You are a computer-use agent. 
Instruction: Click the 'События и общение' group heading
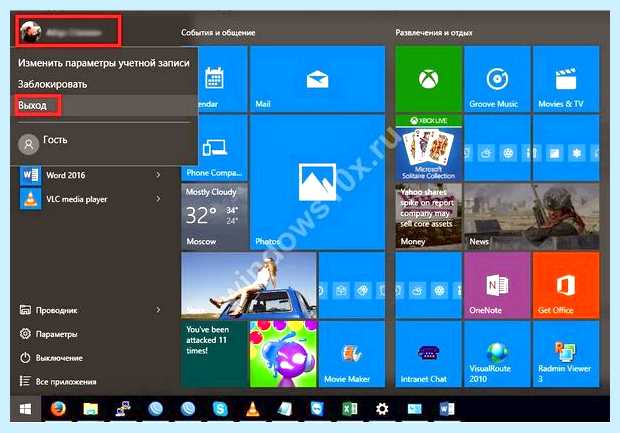click(218, 33)
